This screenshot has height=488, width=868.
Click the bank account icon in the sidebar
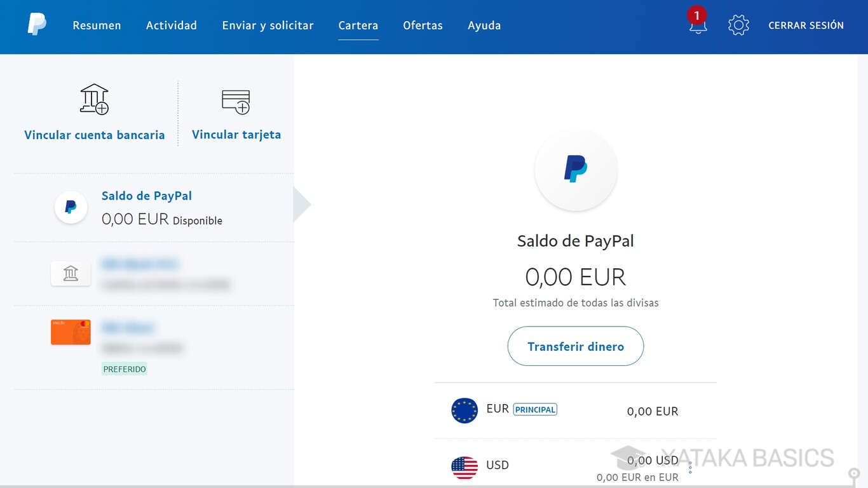[71, 273]
